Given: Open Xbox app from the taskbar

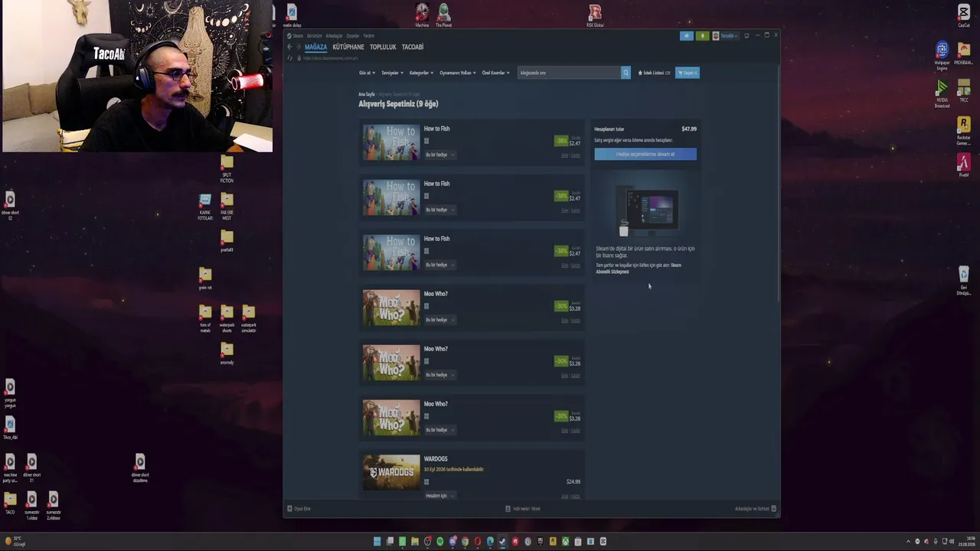Looking at the screenshot, I should click(566, 542).
